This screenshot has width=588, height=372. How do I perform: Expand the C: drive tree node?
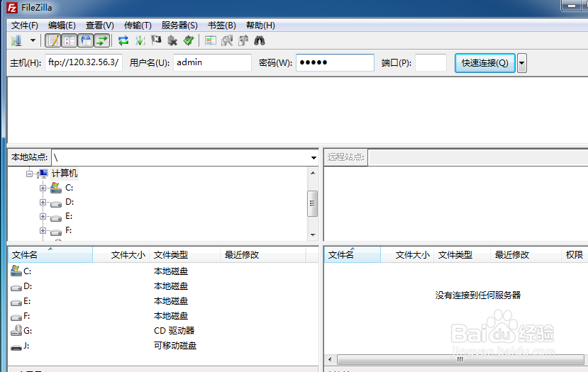point(43,188)
